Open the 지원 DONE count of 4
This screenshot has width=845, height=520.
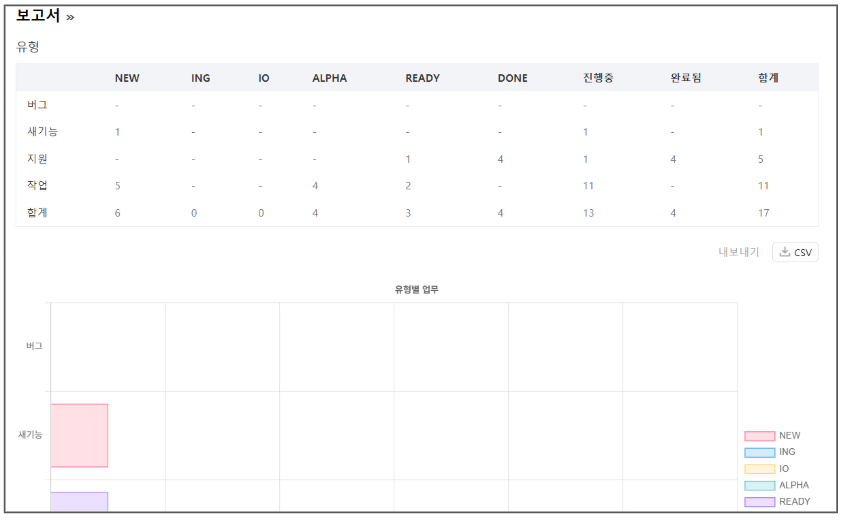501,159
